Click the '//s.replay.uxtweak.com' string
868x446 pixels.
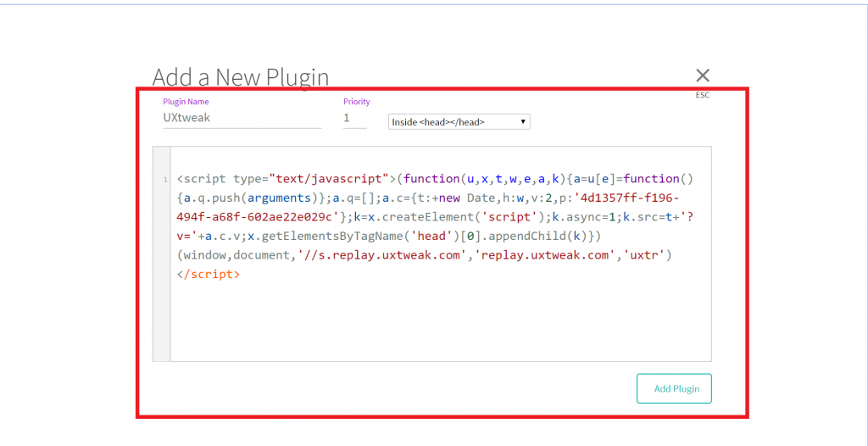click(x=384, y=255)
